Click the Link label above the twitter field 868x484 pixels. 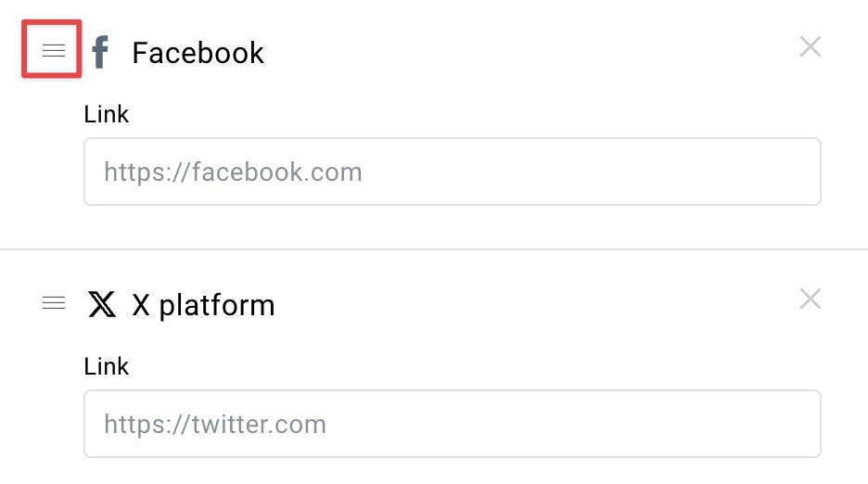pos(107,366)
